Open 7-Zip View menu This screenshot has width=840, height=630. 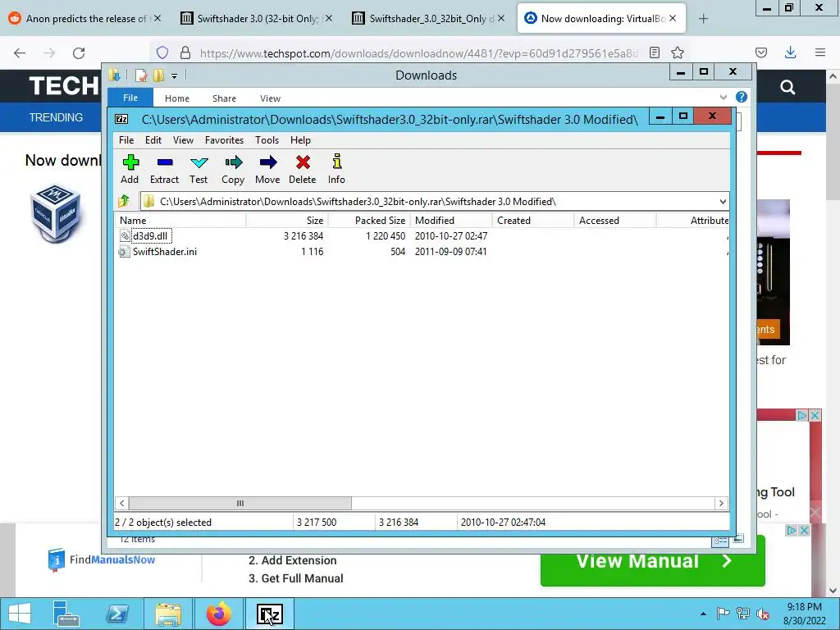point(183,140)
